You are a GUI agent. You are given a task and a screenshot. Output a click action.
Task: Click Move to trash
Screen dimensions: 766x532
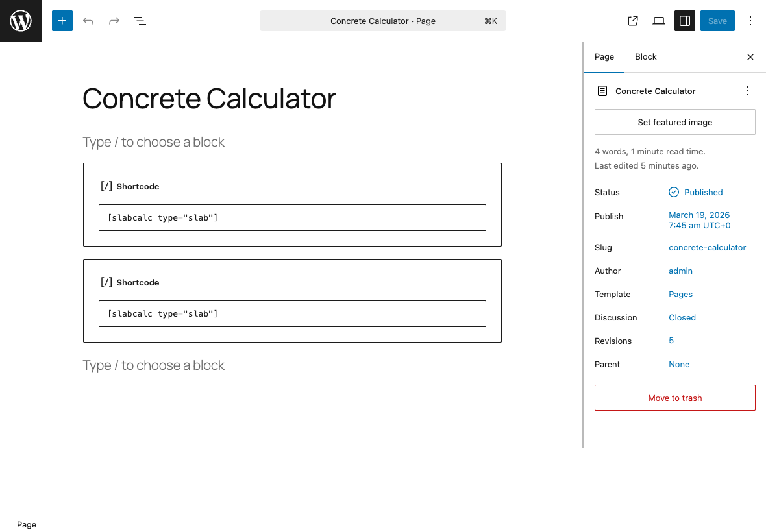tap(674, 398)
